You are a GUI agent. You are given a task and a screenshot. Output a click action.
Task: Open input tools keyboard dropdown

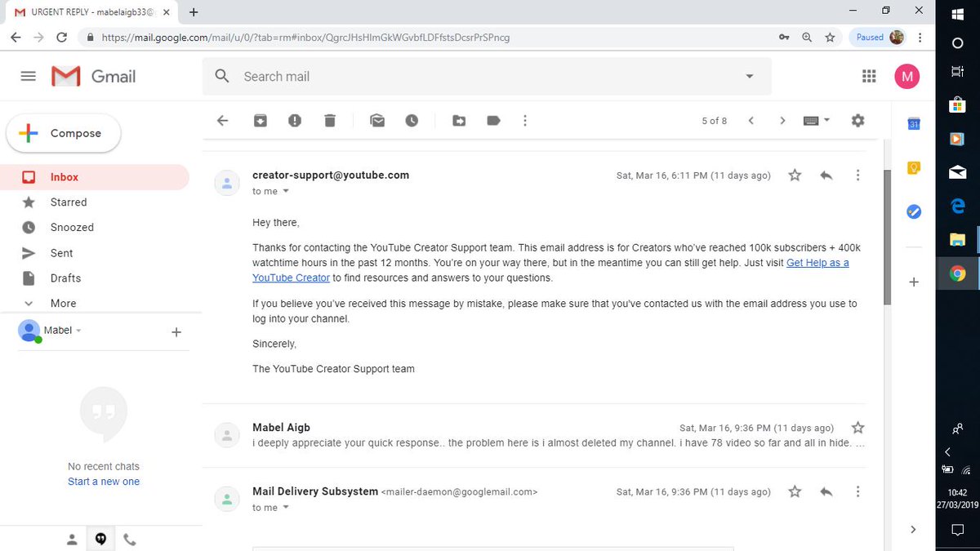(x=817, y=120)
